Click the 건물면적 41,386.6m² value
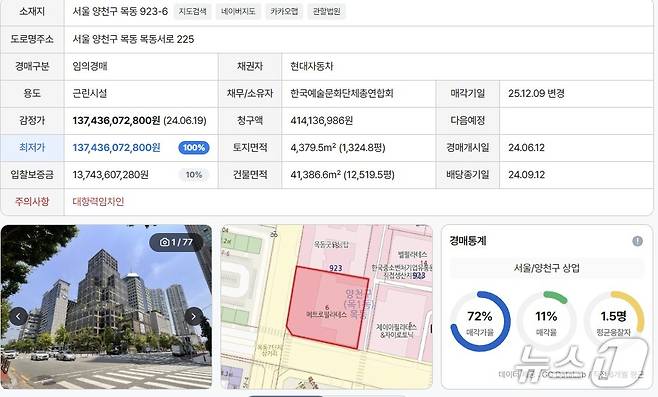Screen dimensions: 658x397 (342, 175)
